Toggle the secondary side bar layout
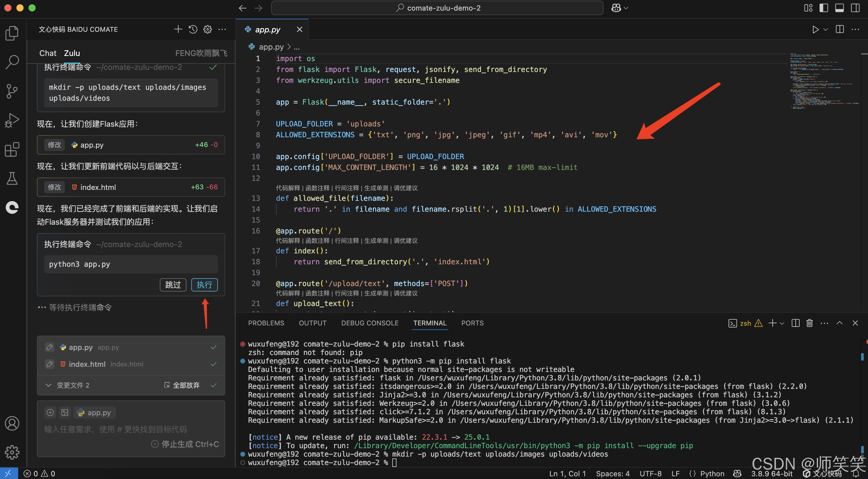The image size is (868, 479). (855, 8)
